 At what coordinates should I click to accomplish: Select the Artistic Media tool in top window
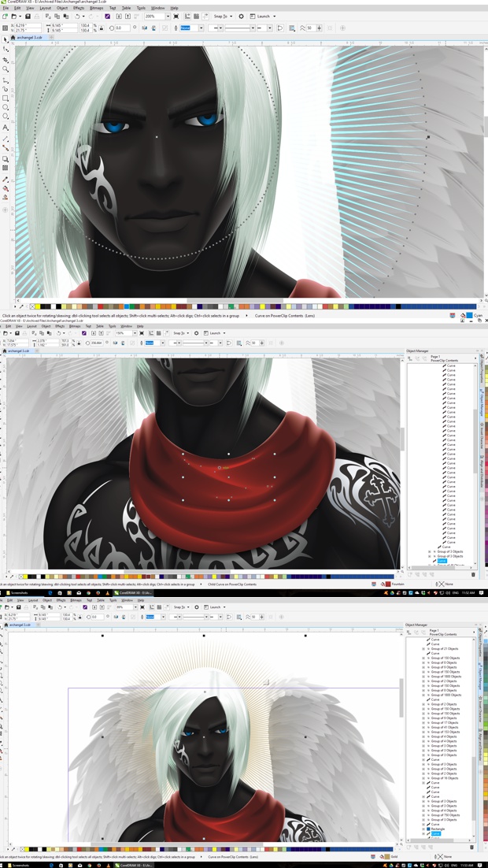click(x=6, y=88)
